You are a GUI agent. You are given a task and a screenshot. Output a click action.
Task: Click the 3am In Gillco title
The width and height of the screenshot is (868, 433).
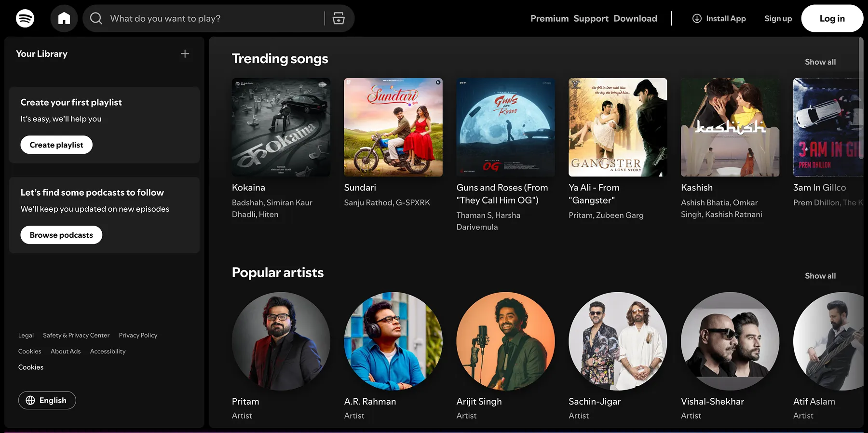click(x=819, y=188)
